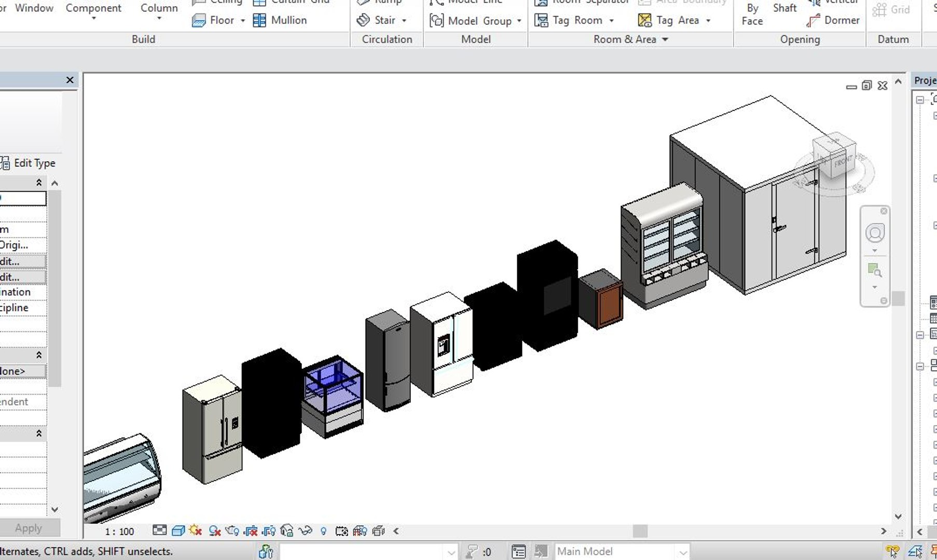Open the Floor tool dropdown arrow
This screenshot has width=937, height=560.
coord(242,21)
